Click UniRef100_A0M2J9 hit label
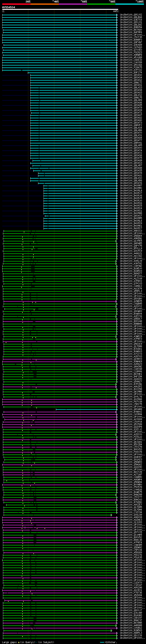Viewport: 146px width, 644px height. point(131,261)
